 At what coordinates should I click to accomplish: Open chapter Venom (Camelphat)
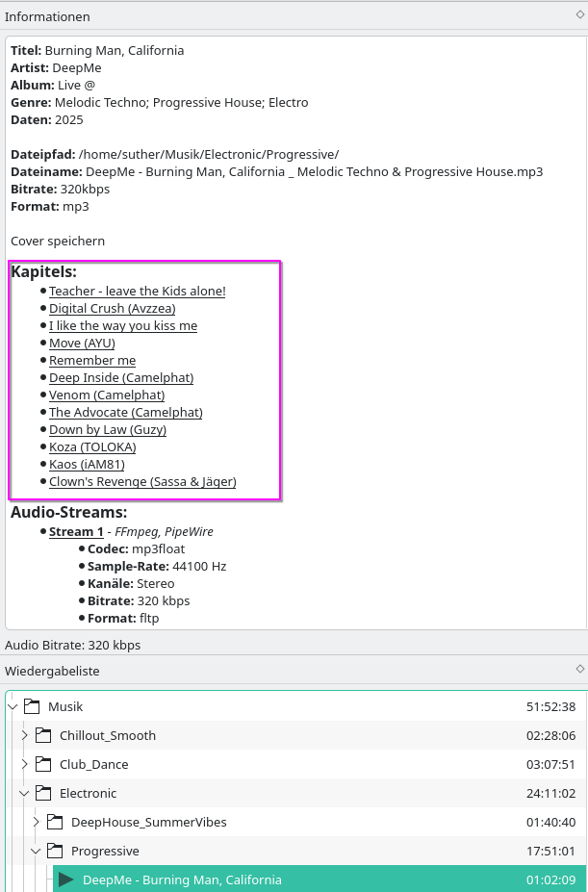(107, 395)
